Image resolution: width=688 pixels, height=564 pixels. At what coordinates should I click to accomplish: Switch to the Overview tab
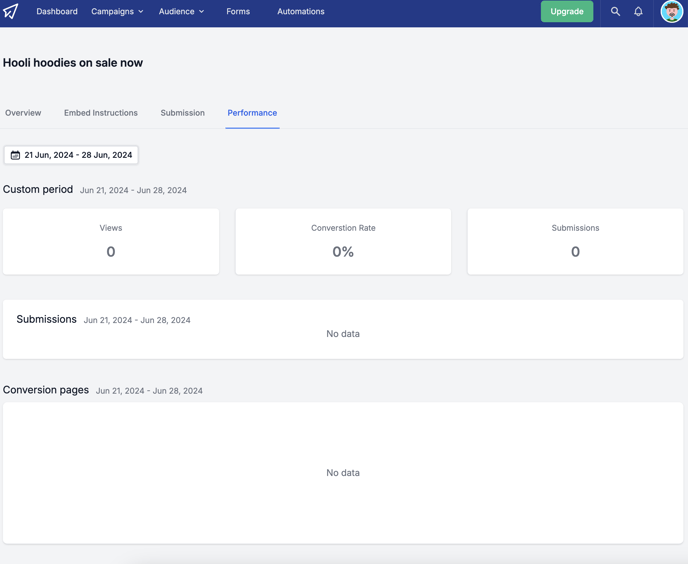coord(23,113)
